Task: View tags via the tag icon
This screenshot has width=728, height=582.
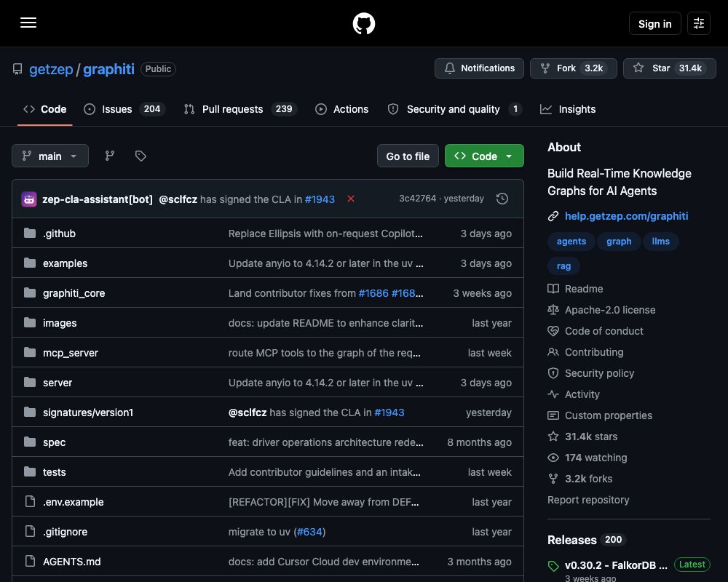Action: click(141, 156)
